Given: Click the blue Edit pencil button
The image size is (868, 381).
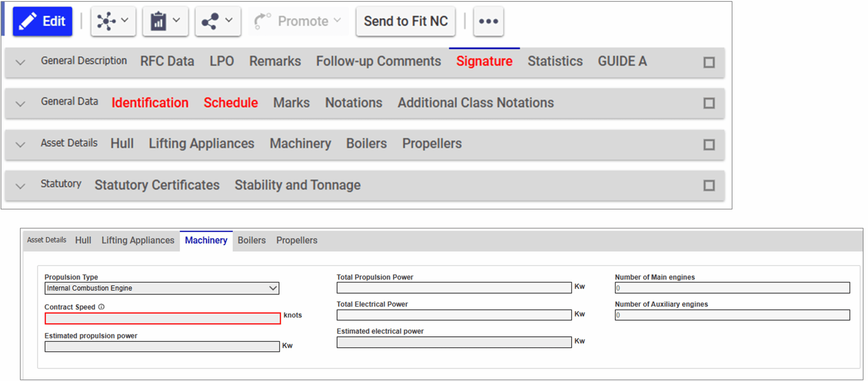Looking at the screenshot, I should tap(42, 21).
